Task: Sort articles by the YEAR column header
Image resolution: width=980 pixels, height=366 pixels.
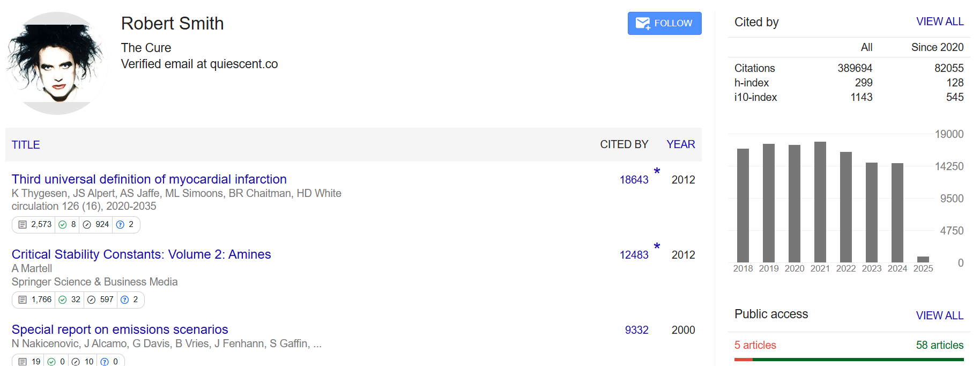Action: tap(680, 144)
